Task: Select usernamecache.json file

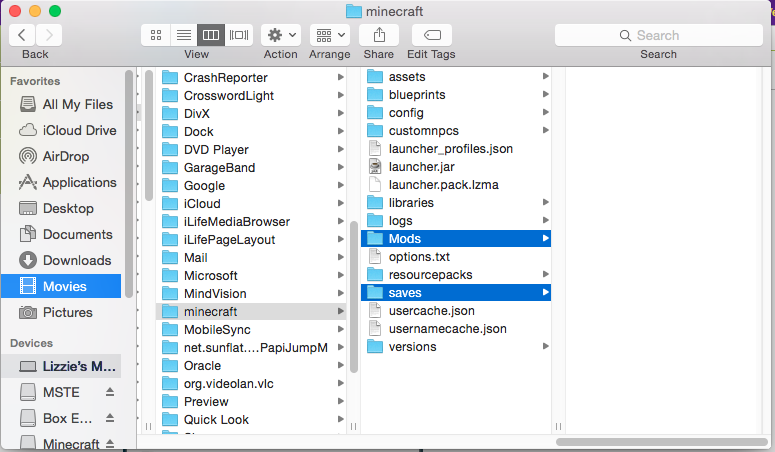Action: 456,329
